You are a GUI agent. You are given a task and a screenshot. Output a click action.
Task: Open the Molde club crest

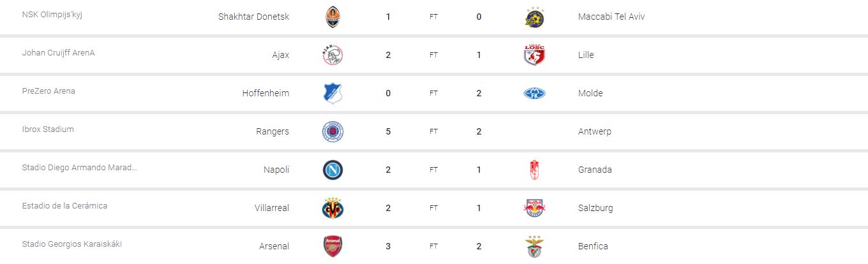534,93
